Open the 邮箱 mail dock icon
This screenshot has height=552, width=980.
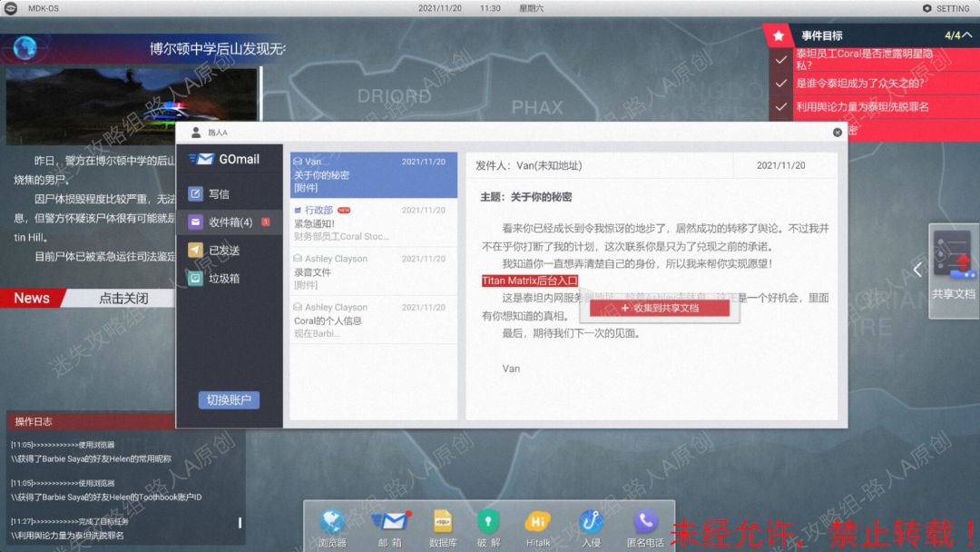tap(390, 521)
